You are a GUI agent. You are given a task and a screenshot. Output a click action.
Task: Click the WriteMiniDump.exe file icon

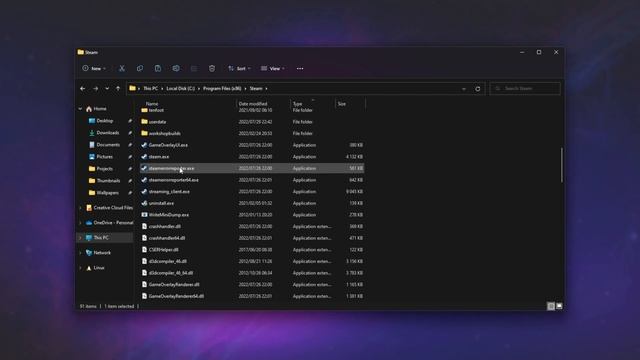point(144,215)
